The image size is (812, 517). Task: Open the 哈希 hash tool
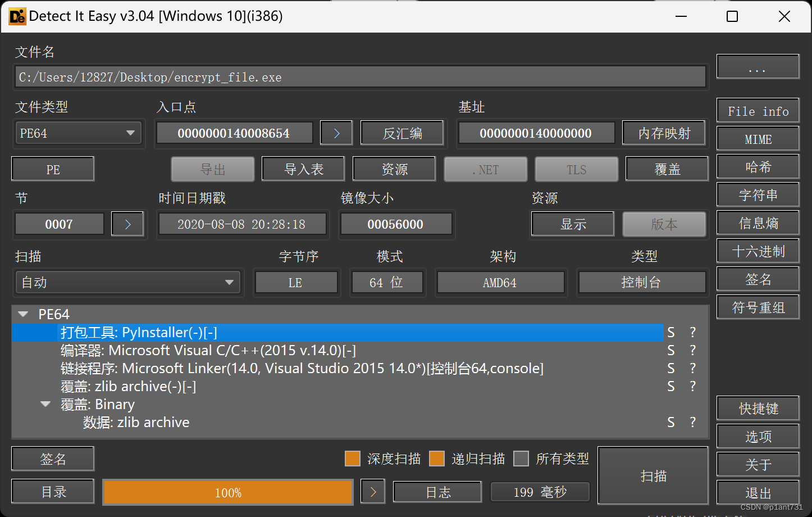[758, 167]
